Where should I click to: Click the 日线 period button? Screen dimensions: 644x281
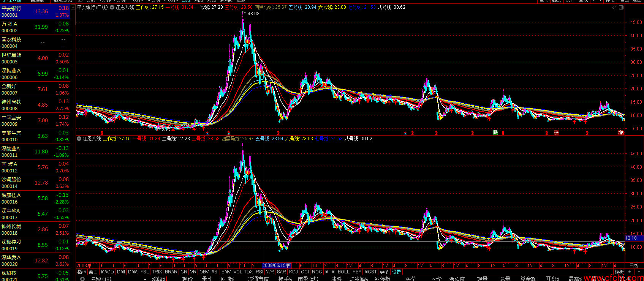pos(634,265)
